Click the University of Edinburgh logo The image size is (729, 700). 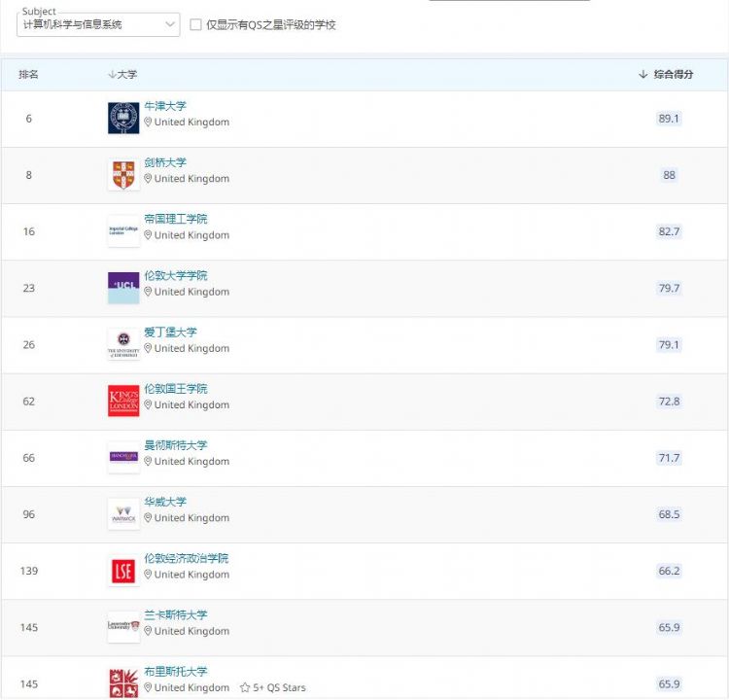click(x=123, y=344)
